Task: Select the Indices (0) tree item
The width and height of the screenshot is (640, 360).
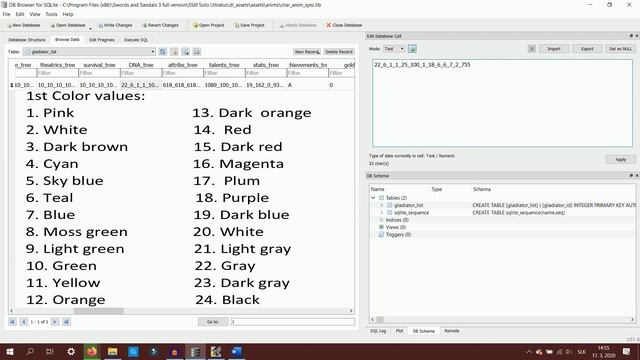Action: click(x=396, y=220)
